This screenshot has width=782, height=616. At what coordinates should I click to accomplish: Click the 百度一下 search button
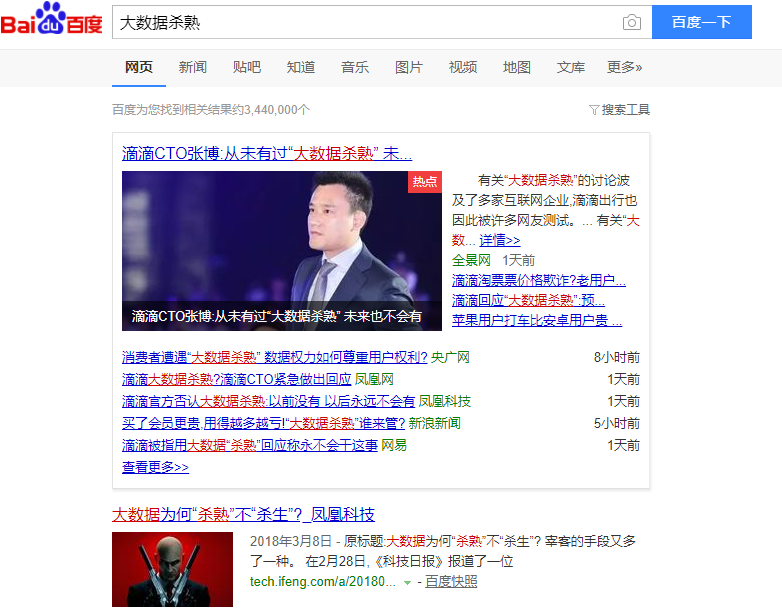(702, 22)
